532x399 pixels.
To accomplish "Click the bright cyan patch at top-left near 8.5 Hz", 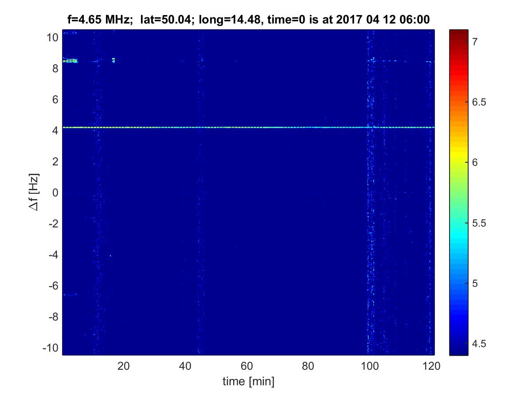I will click(x=71, y=61).
